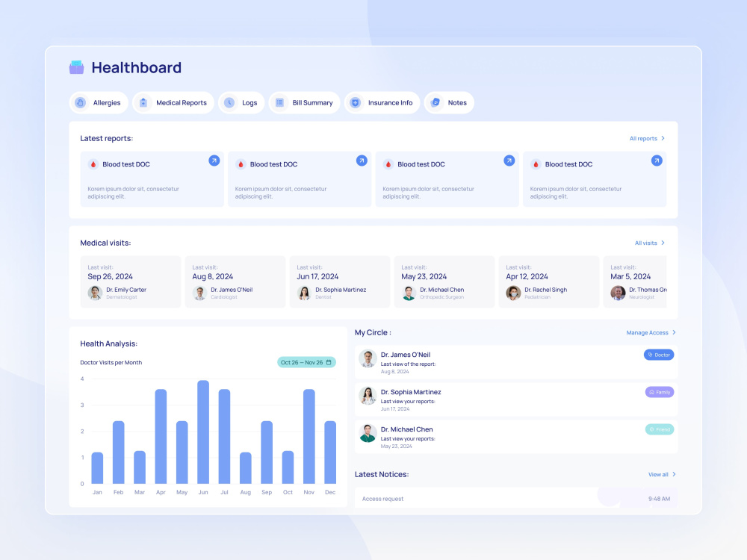Open the Medical Reports tab
This screenshot has width=747, height=560.
[173, 102]
